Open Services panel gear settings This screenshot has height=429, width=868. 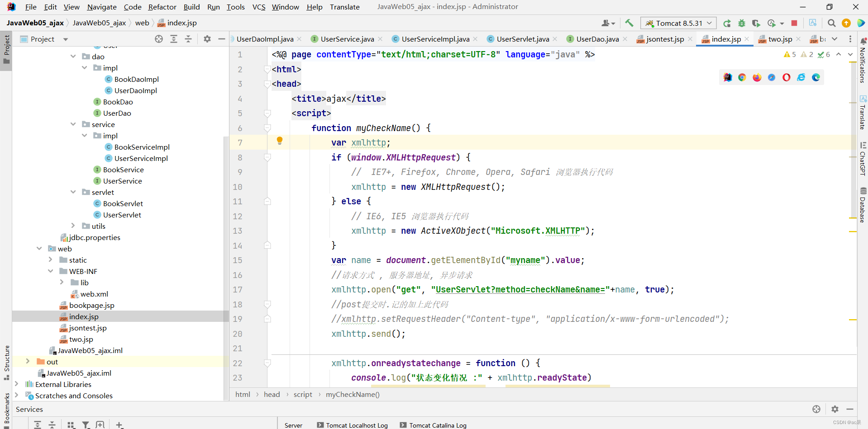[835, 409]
